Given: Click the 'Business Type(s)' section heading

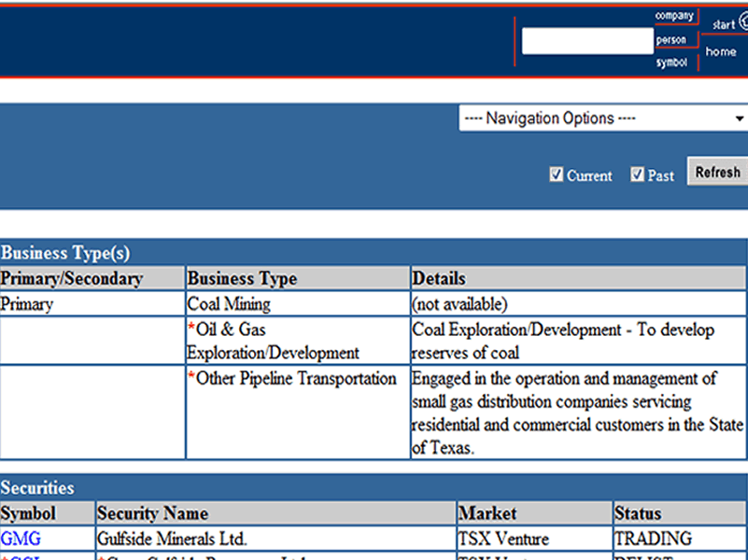Looking at the screenshot, I should pos(65,253).
